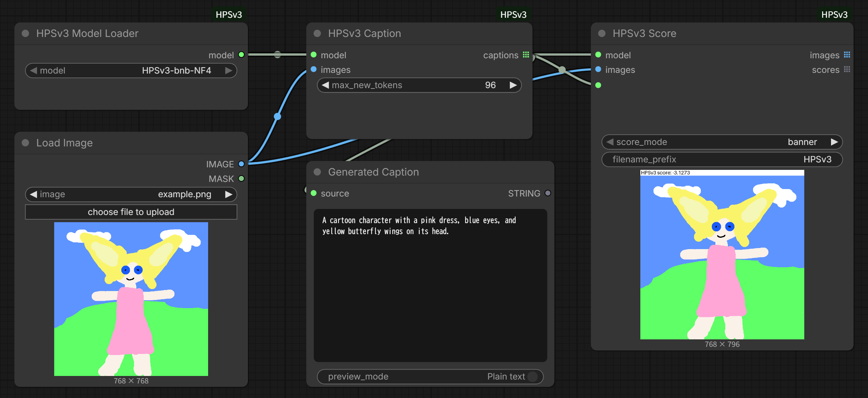868x398 pixels.
Task: Click MASK output socket on Load Image
Action: click(x=242, y=178)
